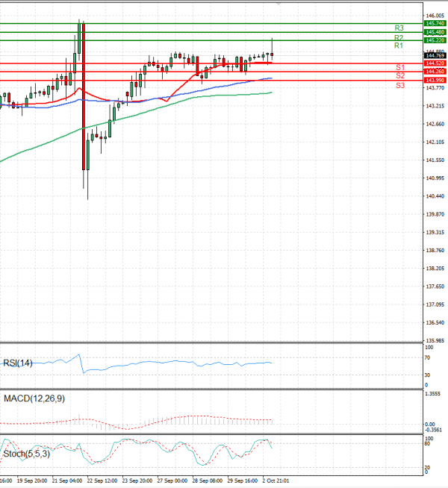
Task: Click the 20 level on Stoch scale
Action: tap(427, 468)
